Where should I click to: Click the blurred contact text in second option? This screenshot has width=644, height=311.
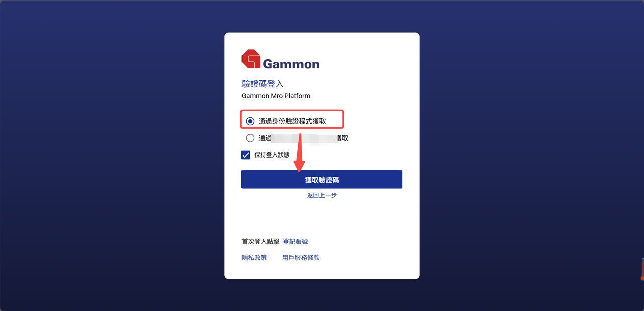(304, 138)
